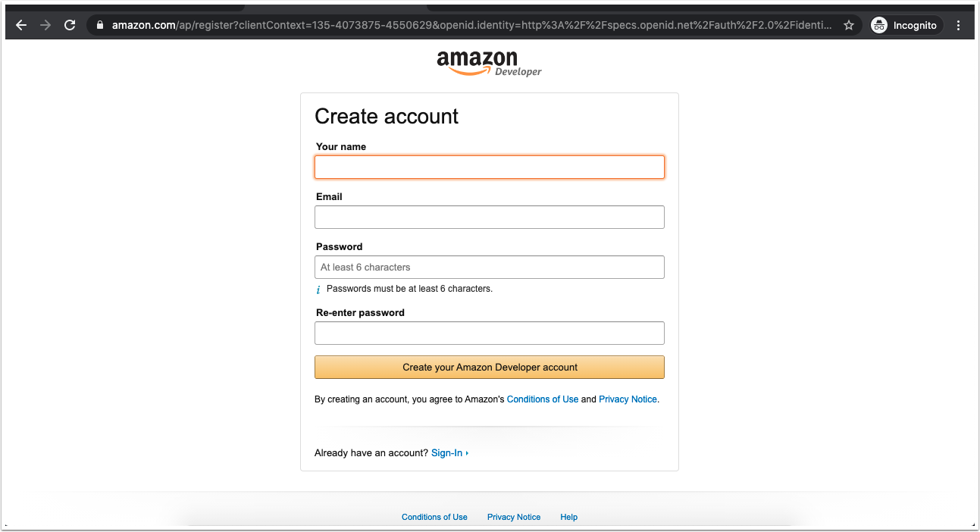The image size is (980, 532).
Task: Click the Re-enter password field
Action: point(490,333)
